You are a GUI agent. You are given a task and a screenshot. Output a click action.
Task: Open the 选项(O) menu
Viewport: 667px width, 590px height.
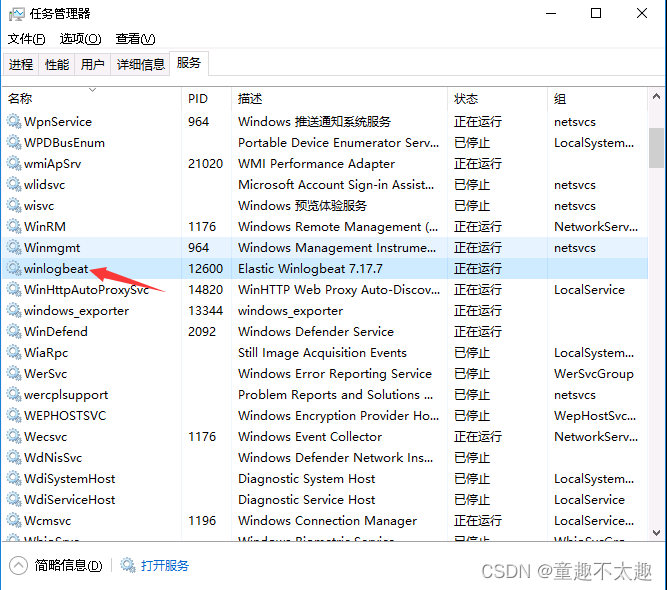click(x=80, y=39)
